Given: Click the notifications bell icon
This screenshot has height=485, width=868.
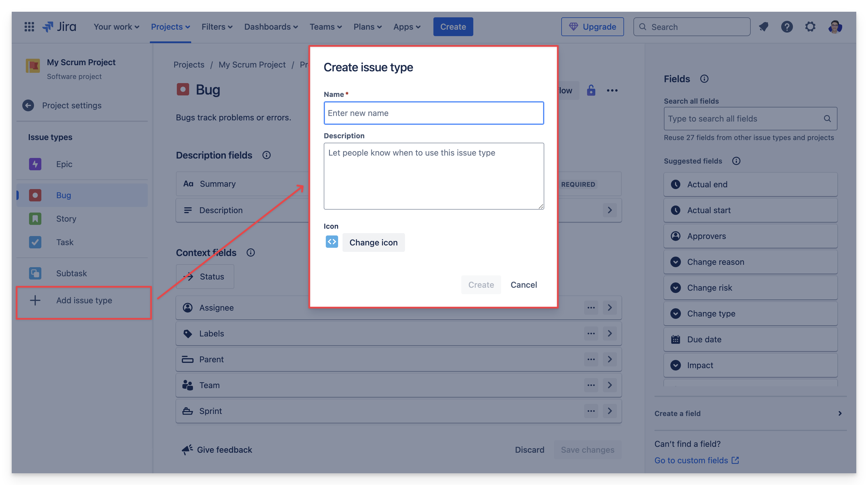Looking at the screenshot, I should click(764, 27).
